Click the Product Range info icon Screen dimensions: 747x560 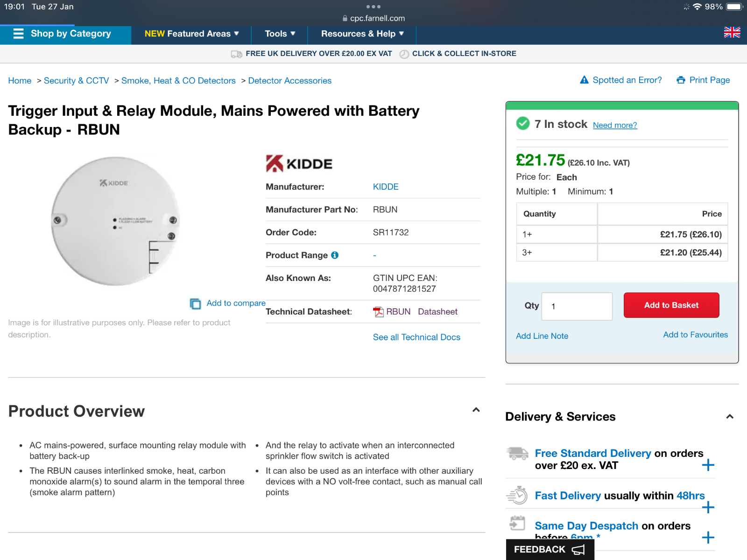pos(335,255)
